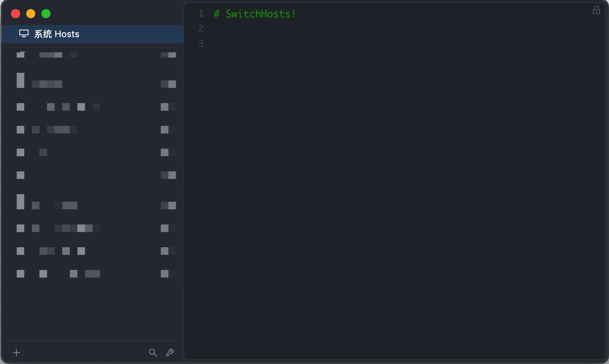This screenshot has width=609, height=364.
Task: Click the '# SwitchHosts!' comment line
Action: tap(255, 14)
